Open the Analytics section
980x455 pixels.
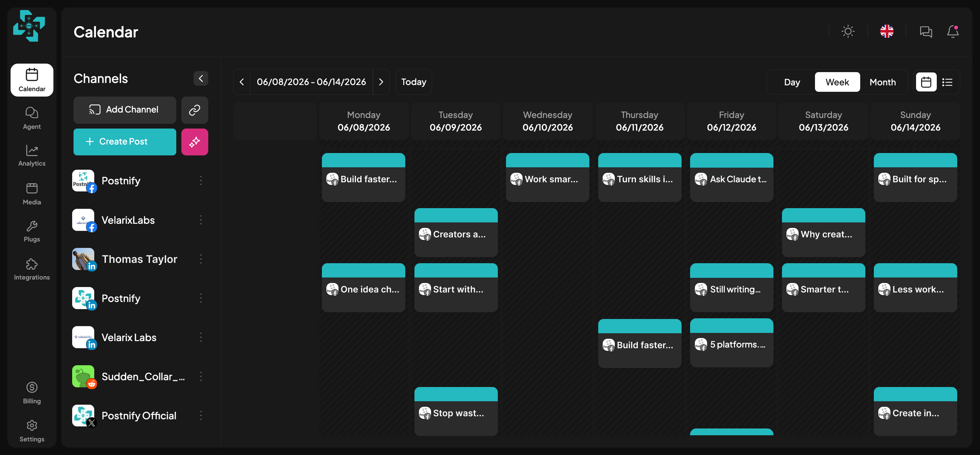(32, 155)
